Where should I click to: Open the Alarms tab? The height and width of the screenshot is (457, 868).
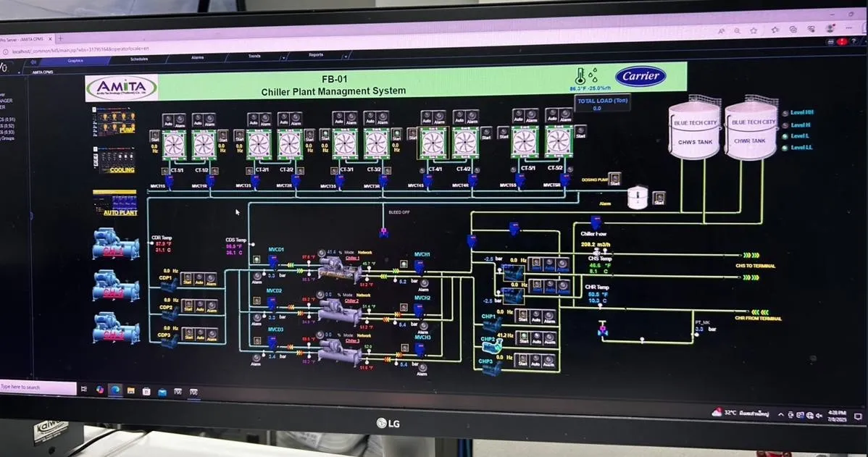pos(197,57)
